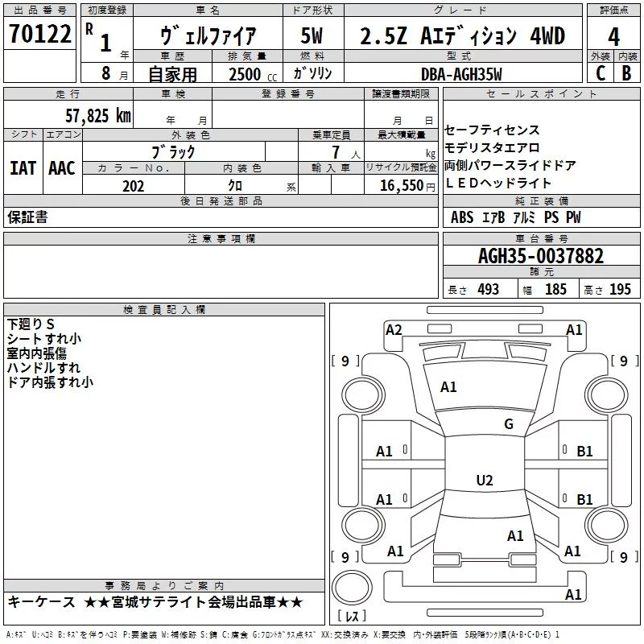Click the recycle deposit 16,550 yen cell
Viewport: 644px width, 644px height.
pyautogui.click(x=401, y=185)
